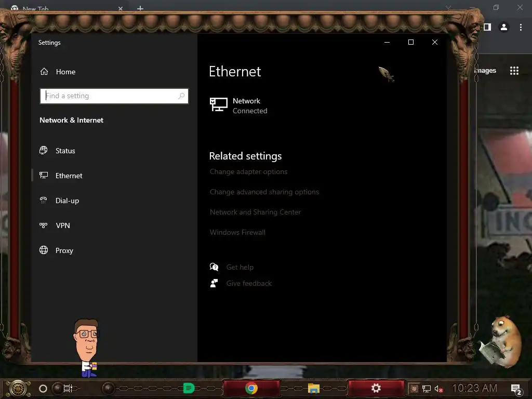Image resolution: width=532 pixels, height=399 pixels.
Task: Click the VPN icon in sidebar
Action: point(44,225)
